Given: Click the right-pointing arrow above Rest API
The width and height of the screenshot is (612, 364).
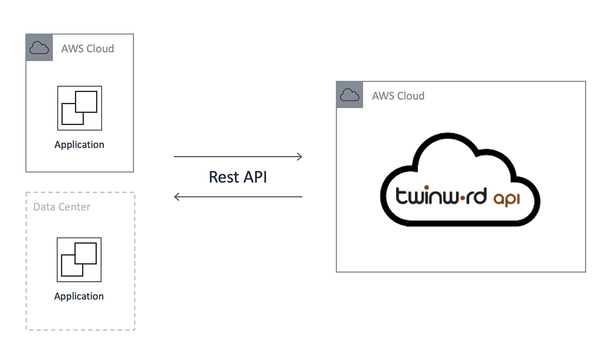Looking at the screenshot, I should click(x=238, y=156).
